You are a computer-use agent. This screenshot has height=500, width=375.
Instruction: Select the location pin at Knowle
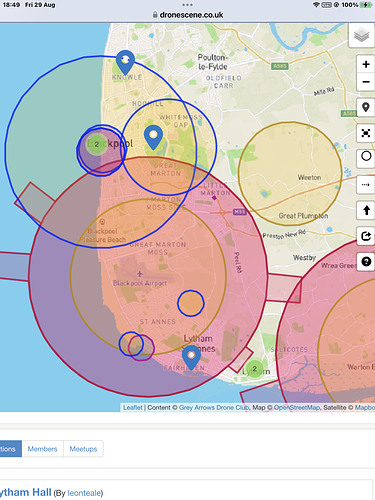click(125, 62)
